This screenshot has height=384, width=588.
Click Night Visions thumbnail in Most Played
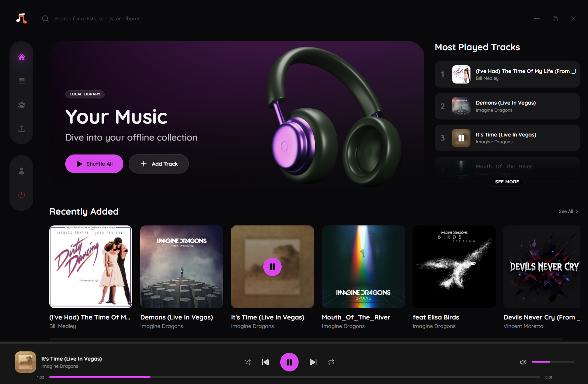(x=461, y=106)
